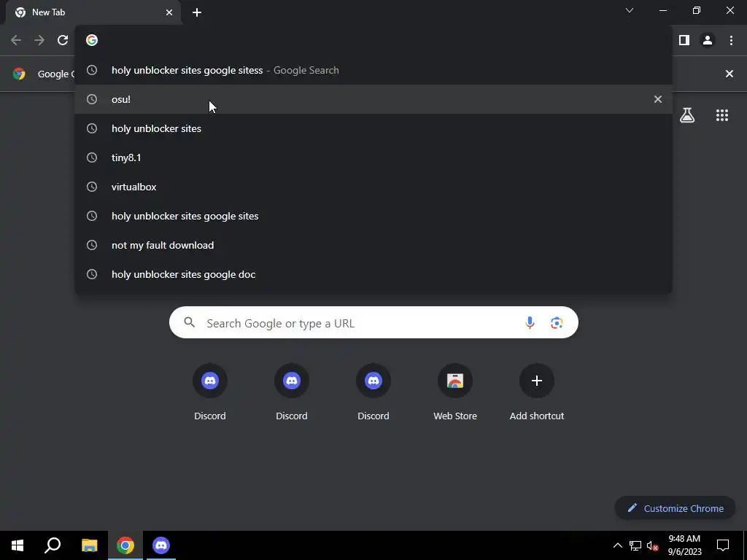Choose holy unblocker sites google sitess suggestion
Screen dimensions: 747x560
pos(373,71)
